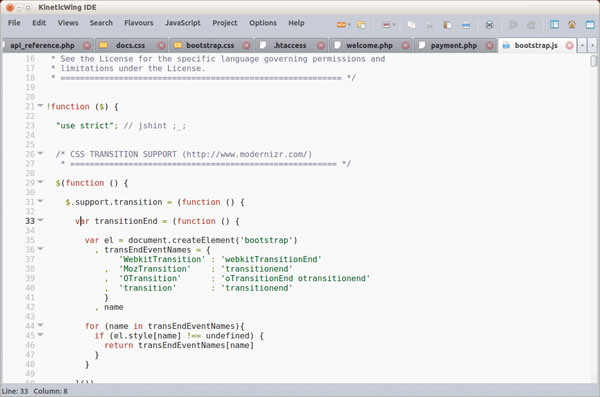
Task: Click the window view icon at toolbar end
Action: [590, 25]
